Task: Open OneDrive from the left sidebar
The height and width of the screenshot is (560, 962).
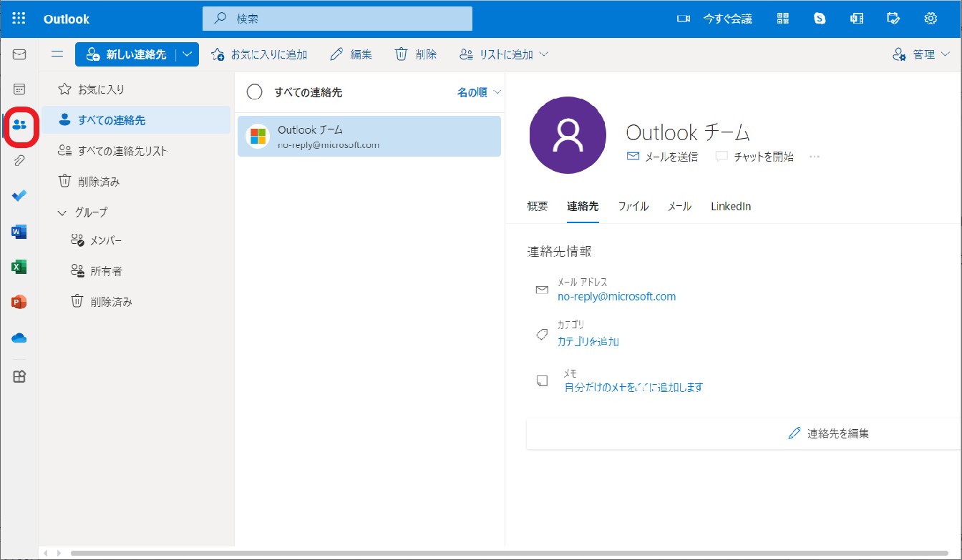Action: pyautogui.click(x=18, y=336)
